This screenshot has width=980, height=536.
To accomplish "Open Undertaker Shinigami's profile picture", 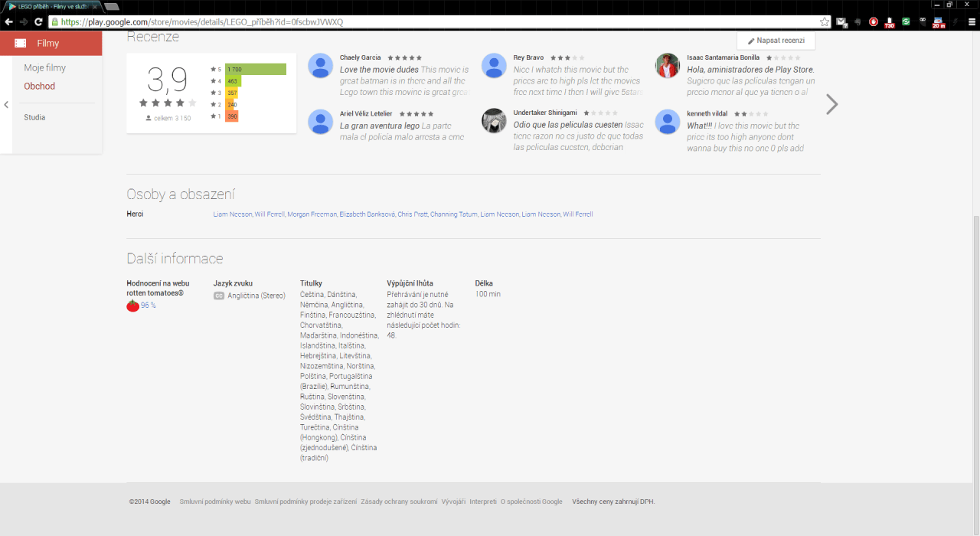I will click(494, 121).
